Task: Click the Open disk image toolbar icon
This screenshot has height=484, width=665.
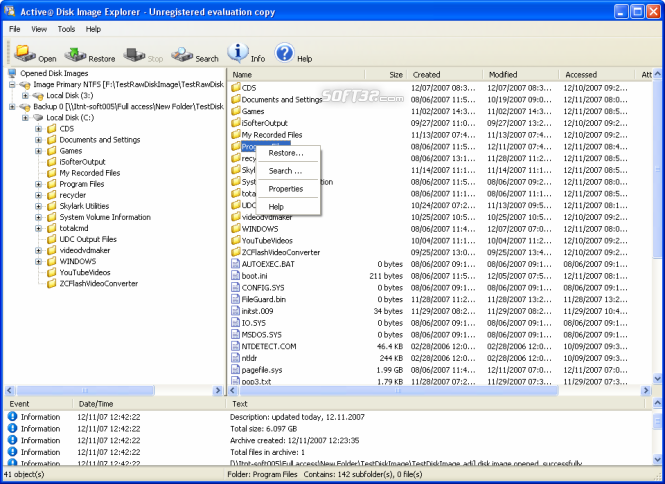Action: click(25, 54)
